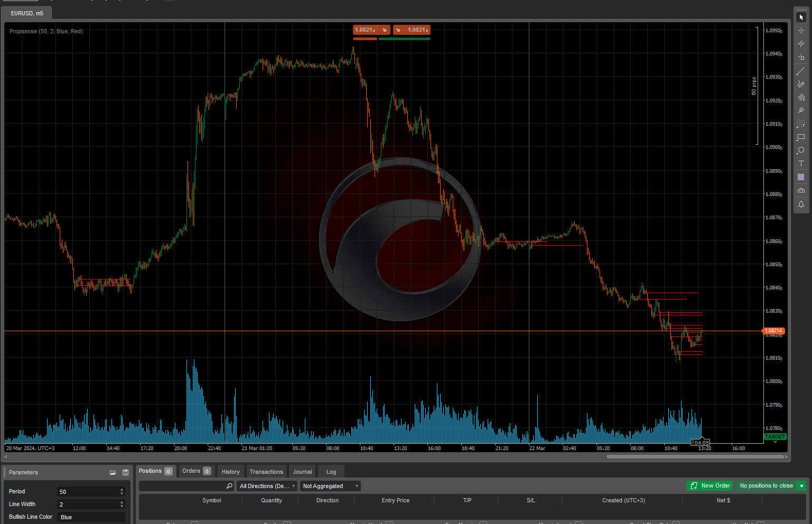
Task: Sort by Direction column header
Action: (x=328, y=500)
